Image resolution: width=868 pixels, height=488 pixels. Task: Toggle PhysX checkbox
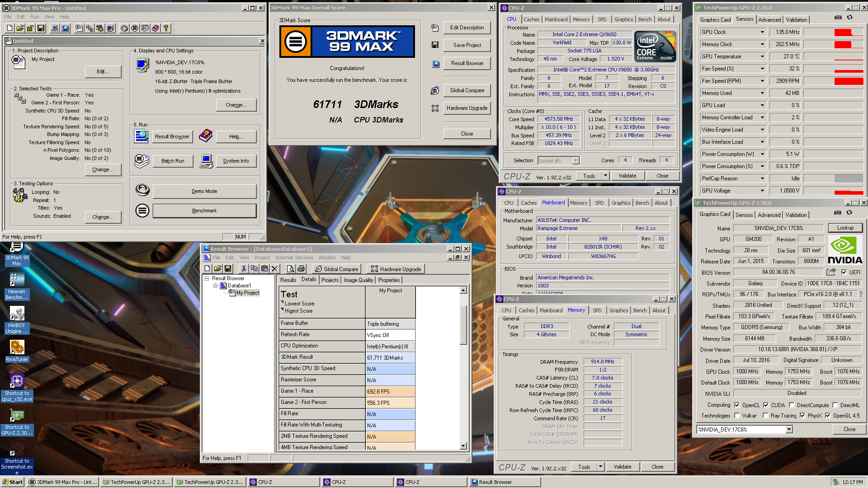click(x=802, y=416)
